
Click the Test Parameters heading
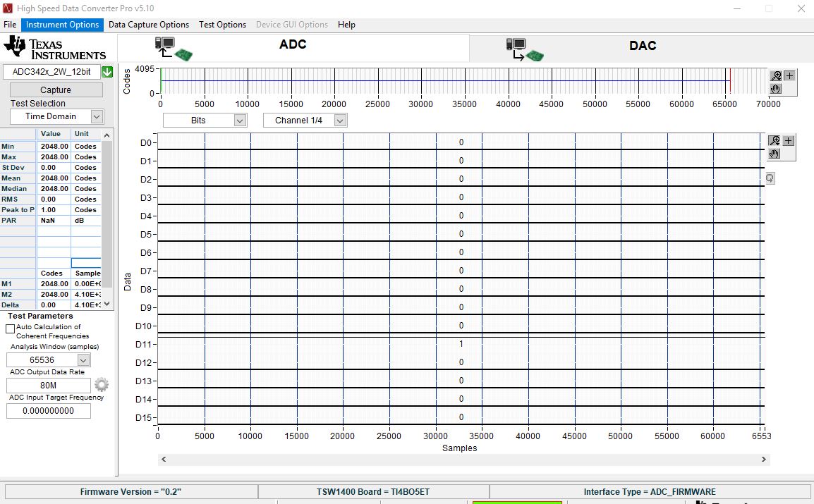[x=40, y=316]
